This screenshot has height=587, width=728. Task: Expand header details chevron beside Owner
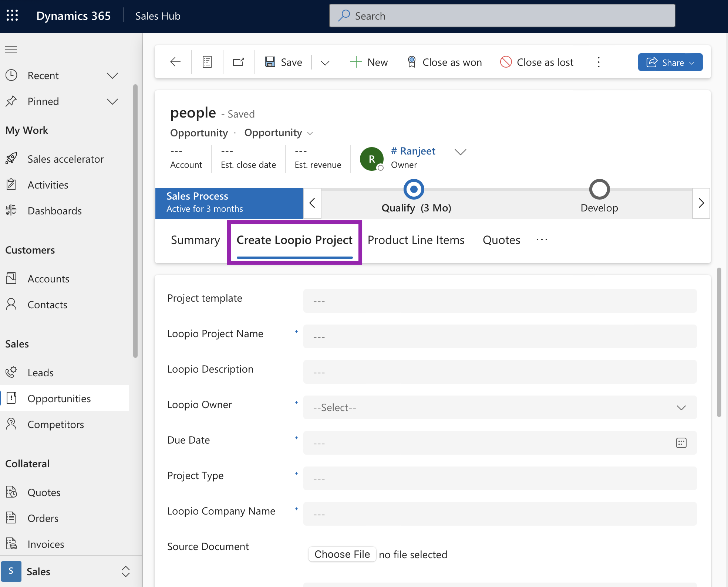[x=460, y=152]
